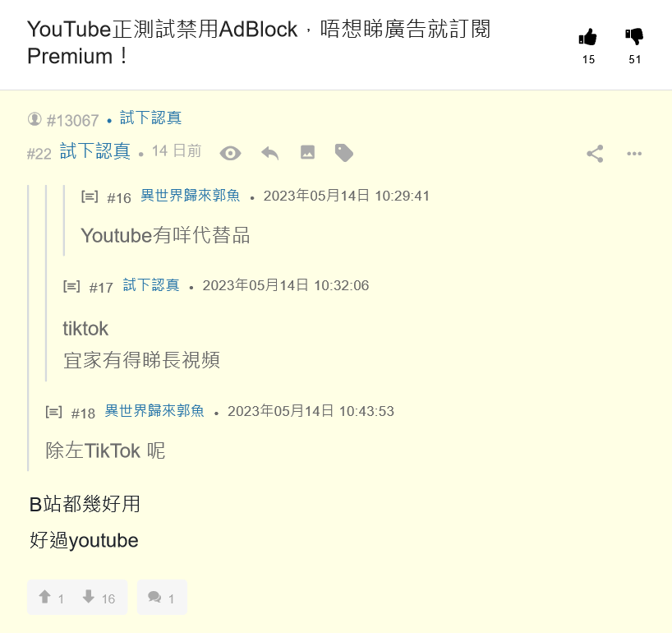Click the tag icon on post #22
Screen dimensions: 672x633
pos(343,153)
